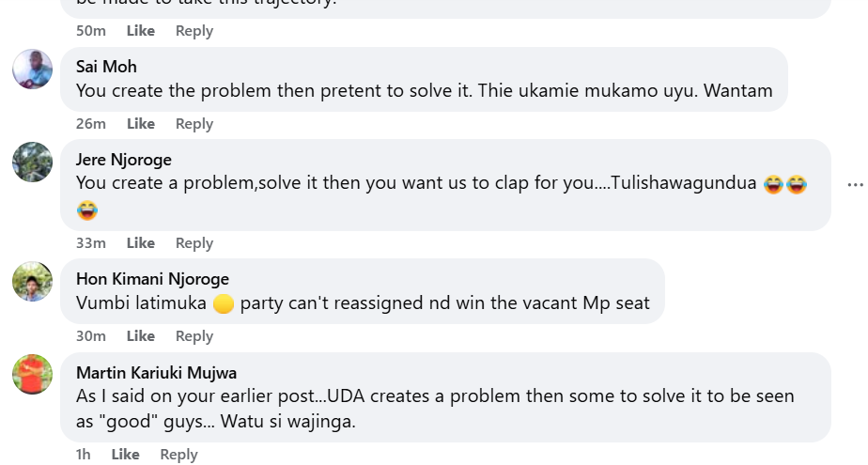
Task: Visit Hon Kimani Njoroge's profile name
Action: point(152,279)
